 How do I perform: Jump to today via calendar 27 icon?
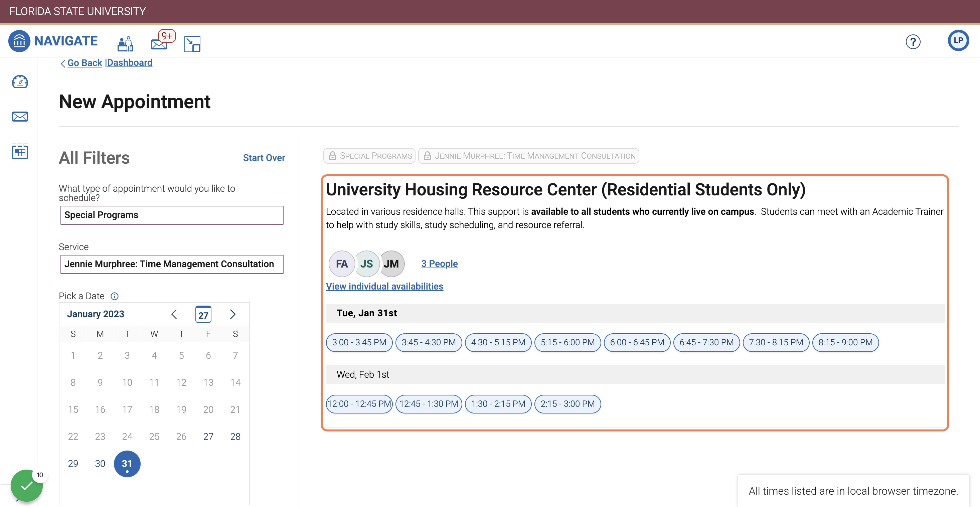203,314
